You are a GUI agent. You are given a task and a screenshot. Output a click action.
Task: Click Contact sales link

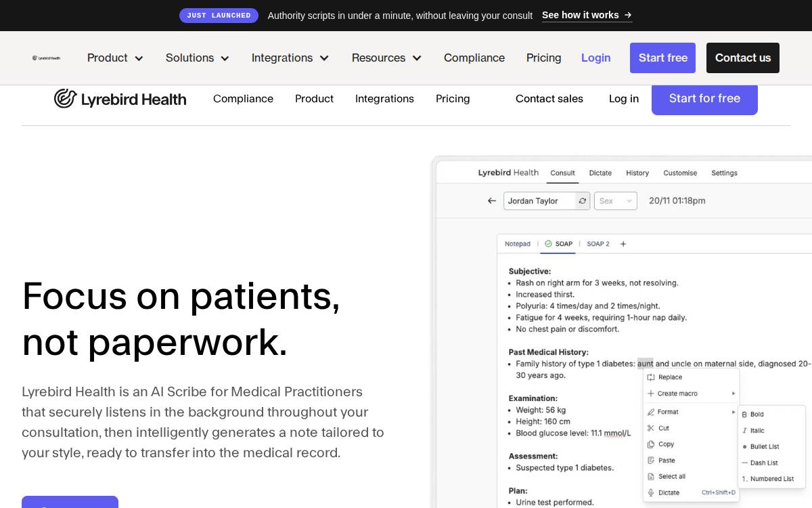pos(549,99)
